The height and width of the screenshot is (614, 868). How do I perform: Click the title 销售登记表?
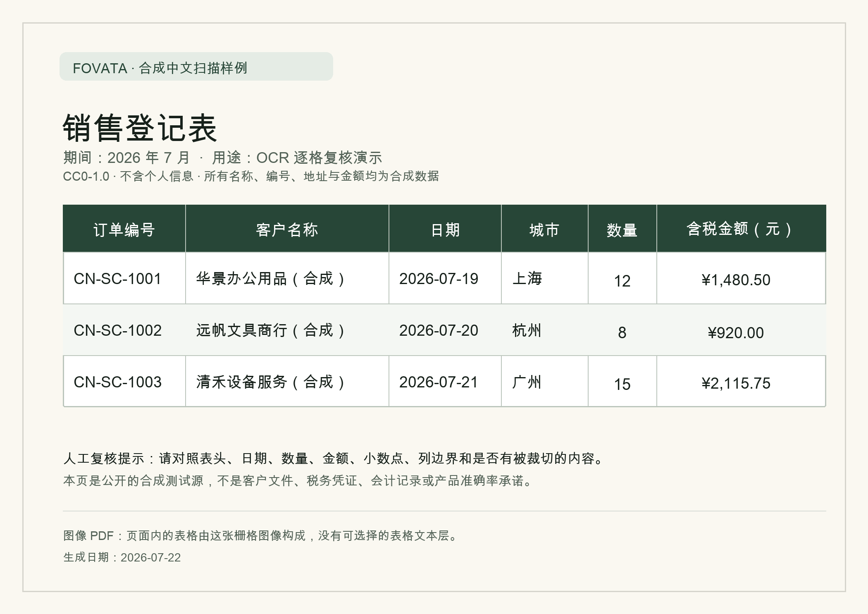pyautogui.click(x=140, y=128)
